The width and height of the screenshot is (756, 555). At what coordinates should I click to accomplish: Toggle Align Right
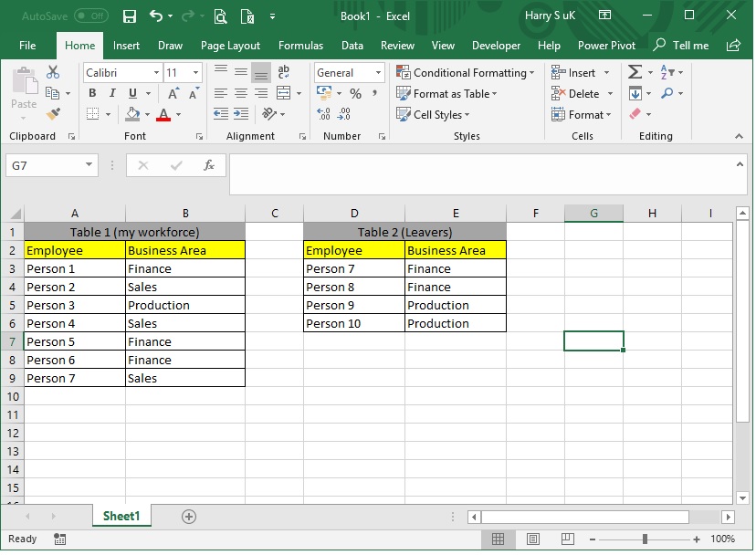[x=261, y=93]
